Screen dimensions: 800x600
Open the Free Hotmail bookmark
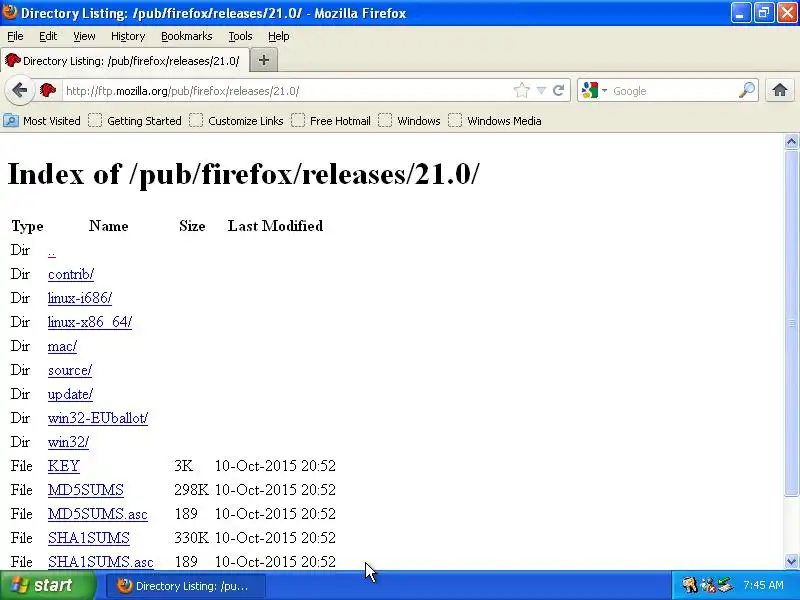pyautogui.click(x=331, y=121)
